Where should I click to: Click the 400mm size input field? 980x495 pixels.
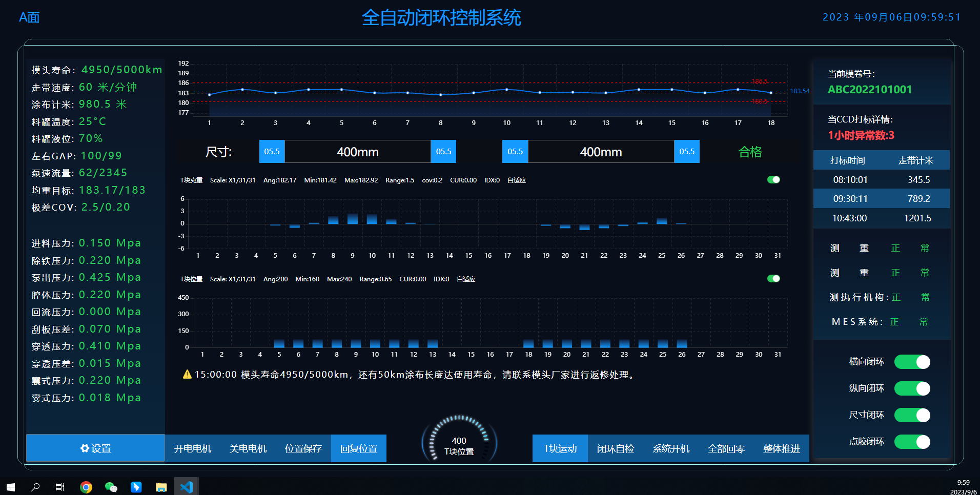358,151
